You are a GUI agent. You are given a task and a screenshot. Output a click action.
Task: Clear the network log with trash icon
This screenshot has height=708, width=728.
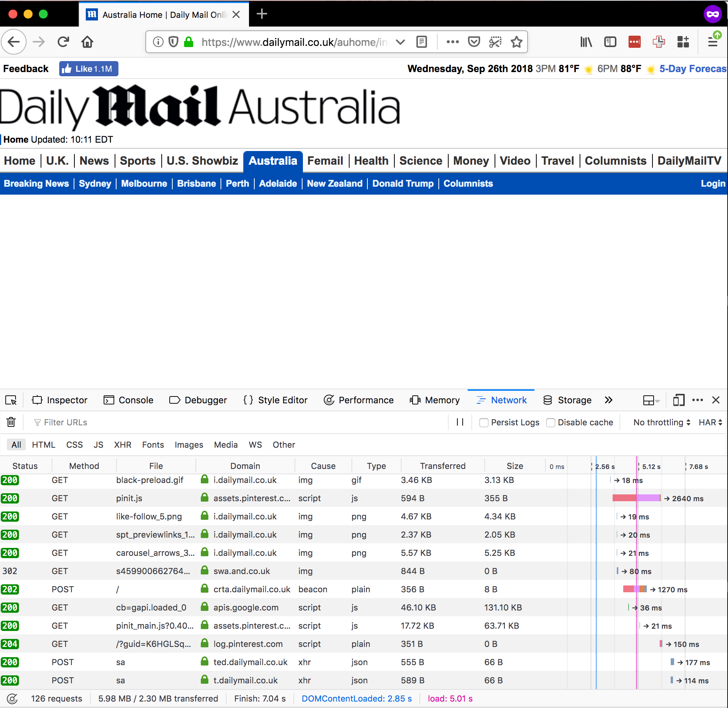[11, 422]
